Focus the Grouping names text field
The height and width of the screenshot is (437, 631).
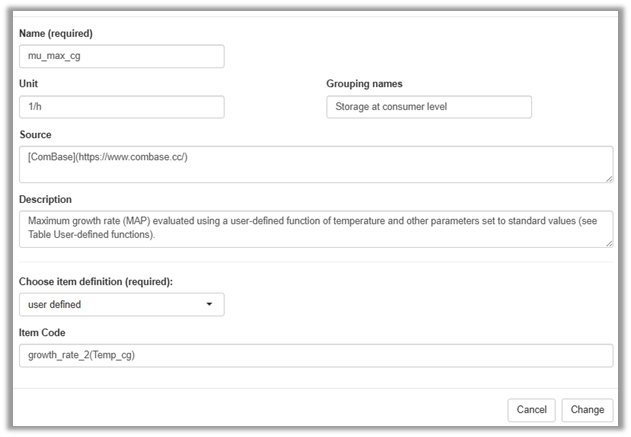pyautogui.click(x=428, y=106)
